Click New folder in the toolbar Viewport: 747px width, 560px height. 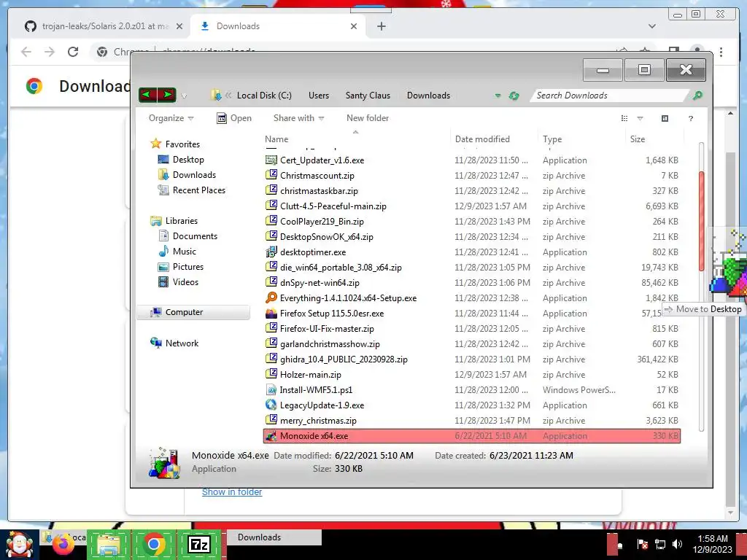coord(368,118)
